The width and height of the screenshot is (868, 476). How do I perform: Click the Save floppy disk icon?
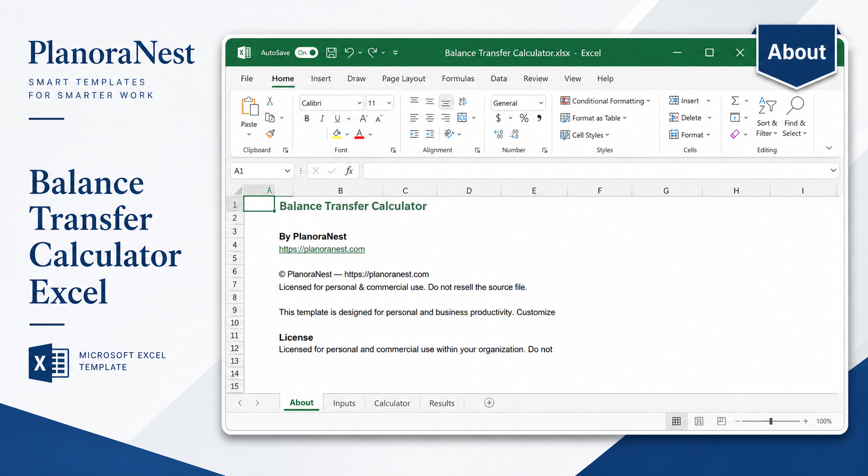[x=331, y=53]
